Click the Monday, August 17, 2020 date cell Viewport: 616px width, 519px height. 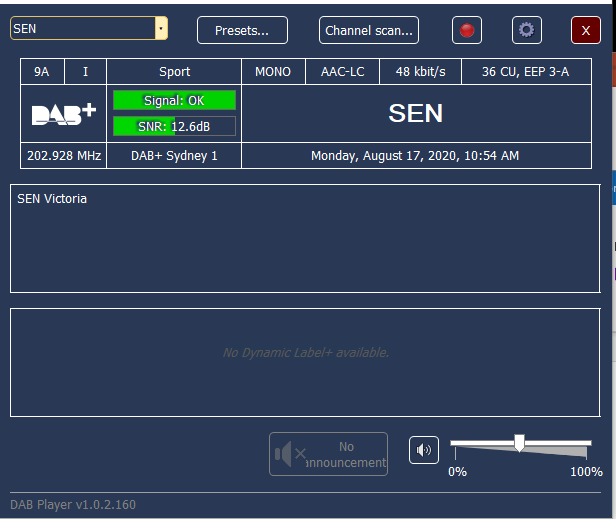tap(416, 156)
